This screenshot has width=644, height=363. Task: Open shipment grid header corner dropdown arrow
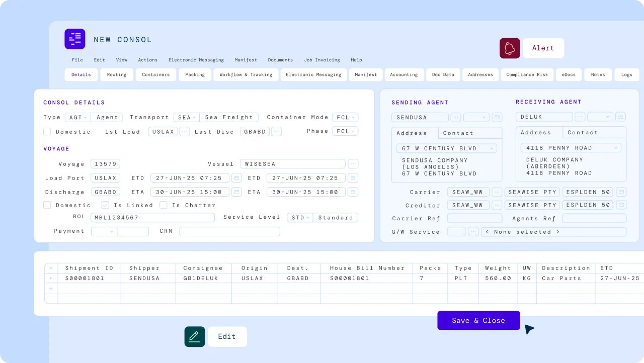pos(51,268)
